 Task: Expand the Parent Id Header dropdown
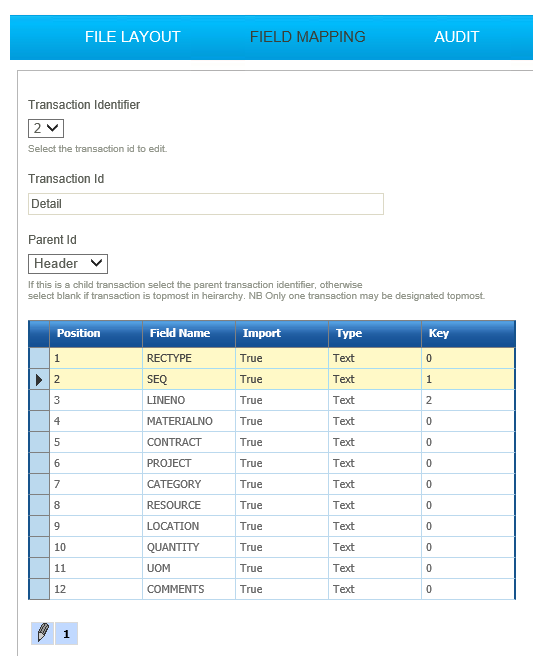click(x=68, y=264)
